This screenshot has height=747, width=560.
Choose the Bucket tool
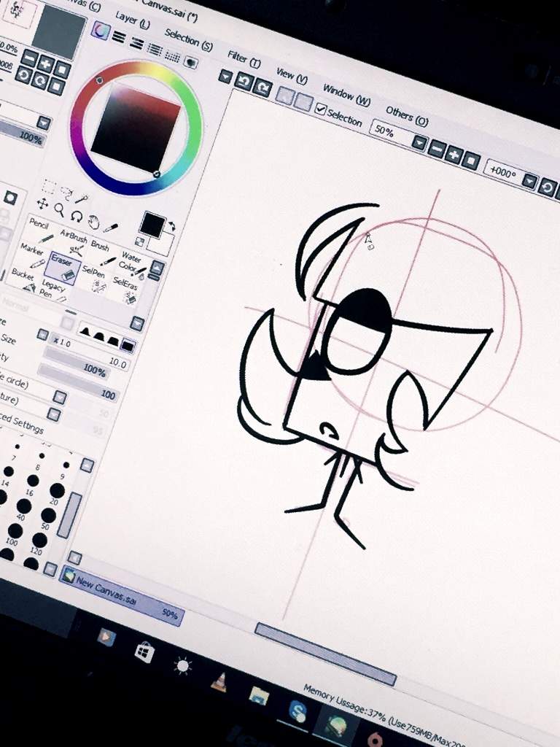[x=25, y=282]
